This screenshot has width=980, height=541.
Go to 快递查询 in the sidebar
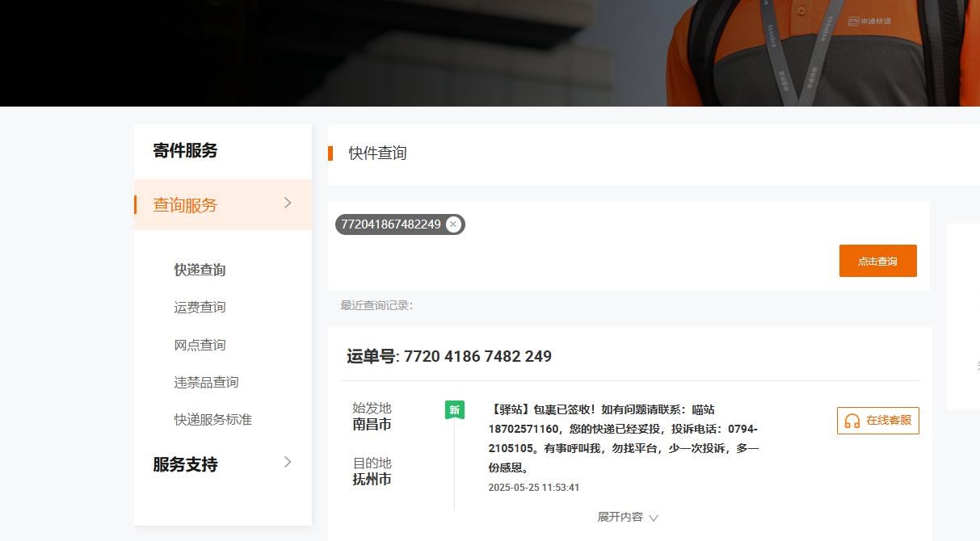[x=200, y=270]
